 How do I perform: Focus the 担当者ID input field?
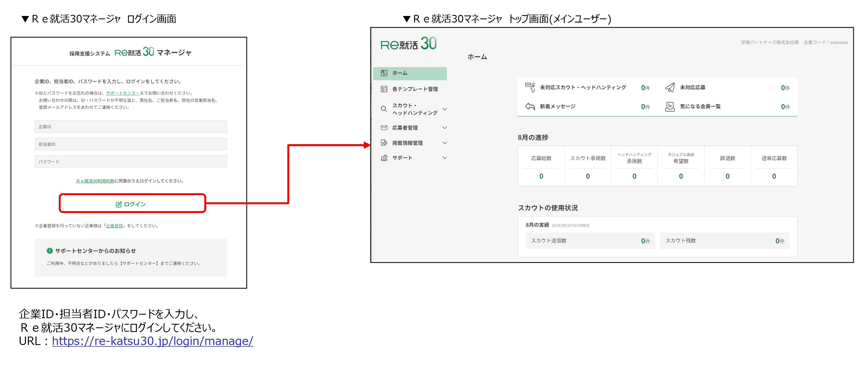pos(131,144)
